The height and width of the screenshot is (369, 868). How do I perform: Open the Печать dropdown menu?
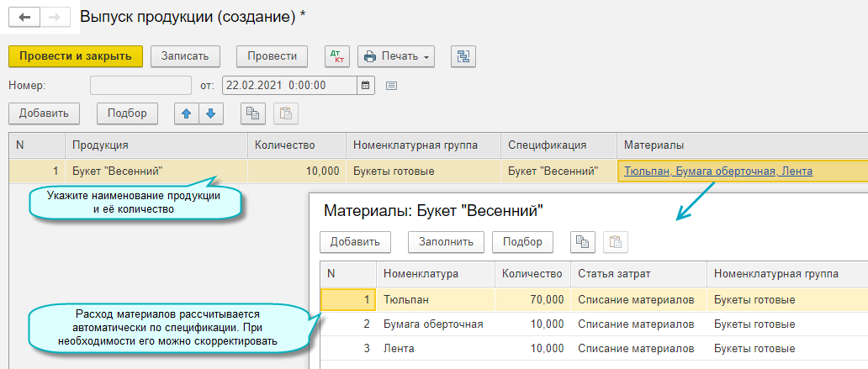pyautogui.click(x=396, y=56)
